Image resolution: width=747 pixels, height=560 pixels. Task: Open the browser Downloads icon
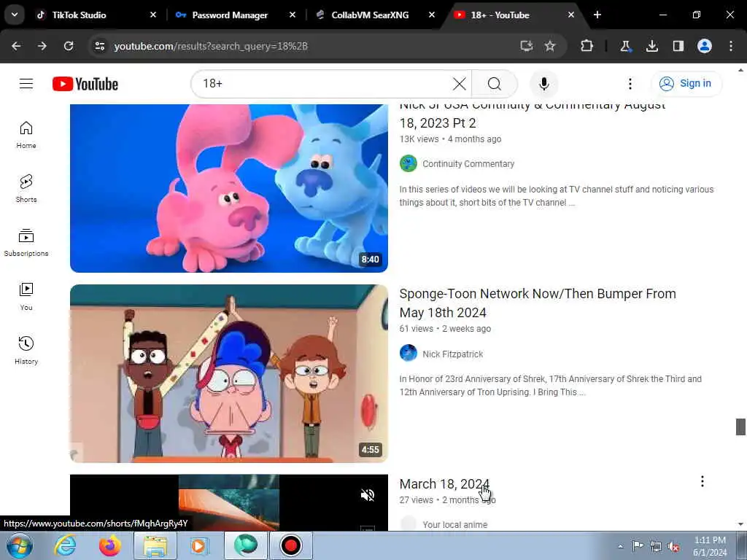tap(651, 46)
